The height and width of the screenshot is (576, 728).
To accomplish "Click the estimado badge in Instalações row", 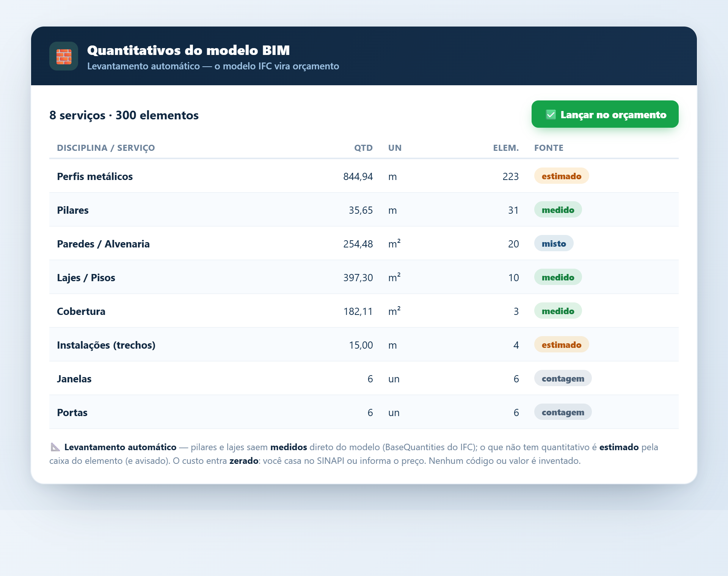I will point(561,344).
